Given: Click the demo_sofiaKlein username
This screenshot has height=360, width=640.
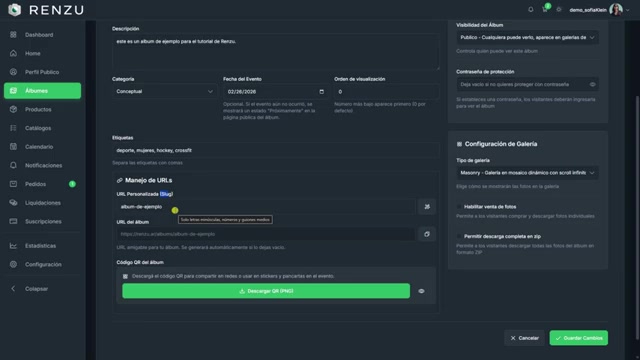Looking at the screenshot, I should coord(588,10).
